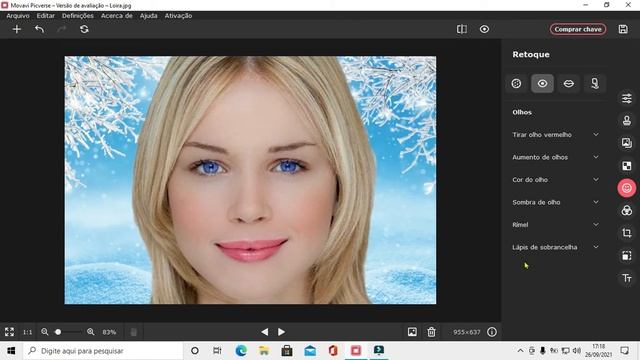Open the Definições menu
This screenshot has width=640, height=360.
(x=78, y=16)
